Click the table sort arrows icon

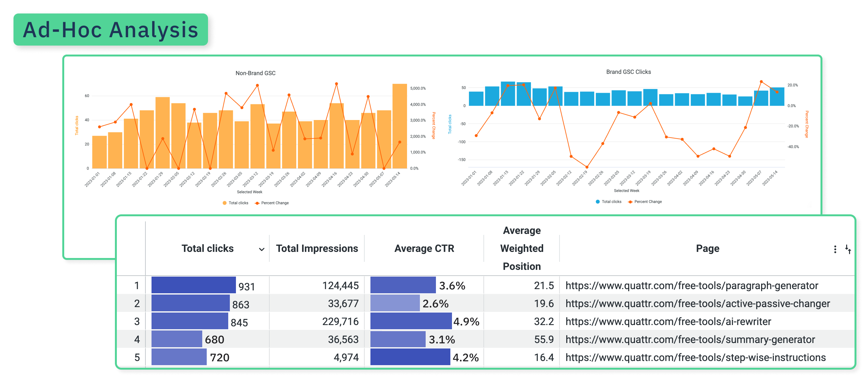pos(848,249)
